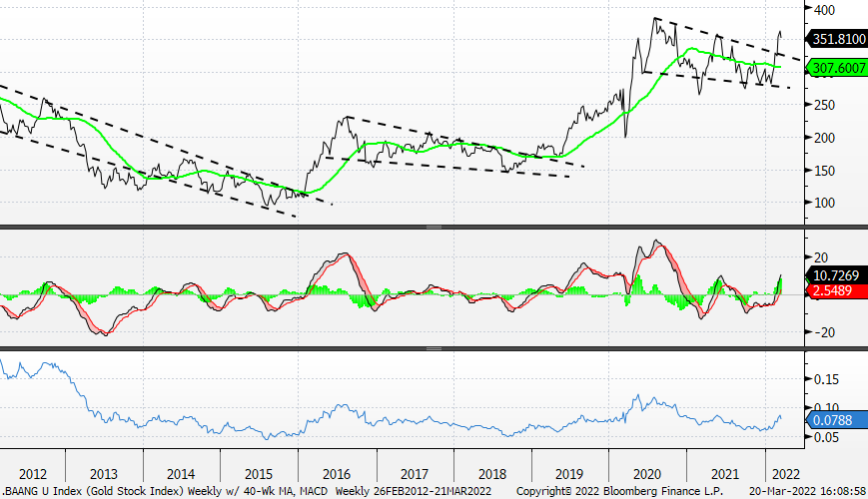Click the green 307.6007 moving average label

tap(836, 68)
